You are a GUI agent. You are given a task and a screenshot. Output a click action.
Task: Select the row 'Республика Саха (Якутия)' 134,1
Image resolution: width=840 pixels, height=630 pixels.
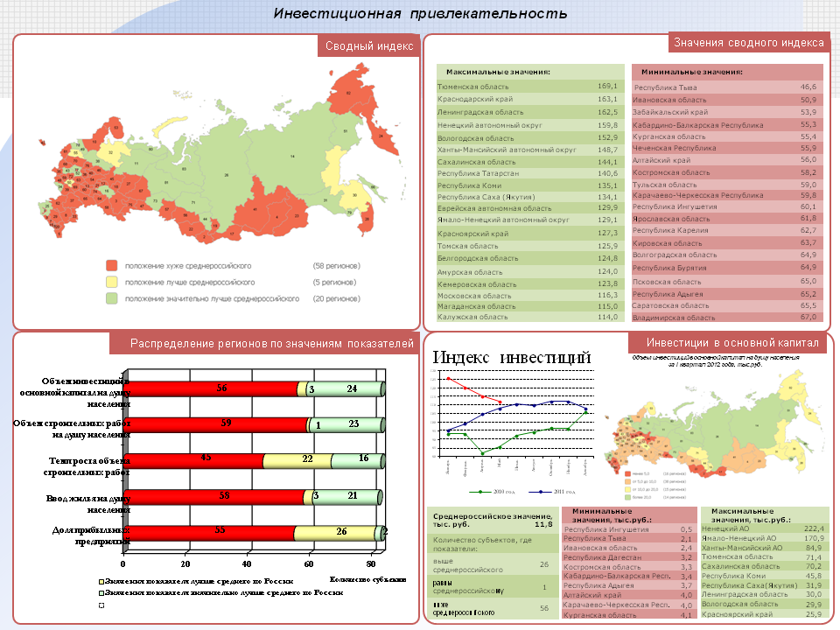tap(530, 197)
